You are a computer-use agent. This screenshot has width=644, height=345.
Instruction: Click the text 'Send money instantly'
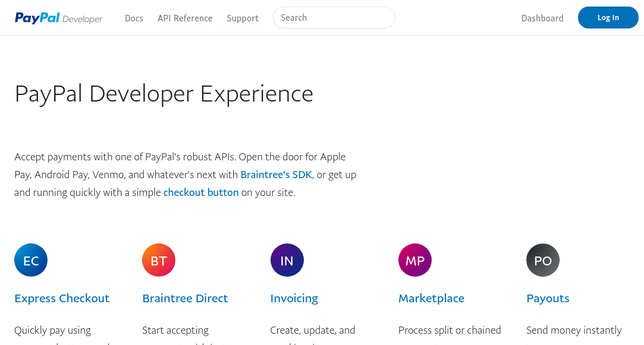574,330
